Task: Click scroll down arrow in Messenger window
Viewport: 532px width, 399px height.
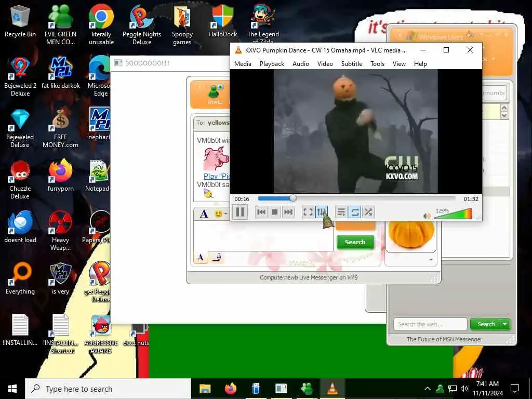Action: 504,115
